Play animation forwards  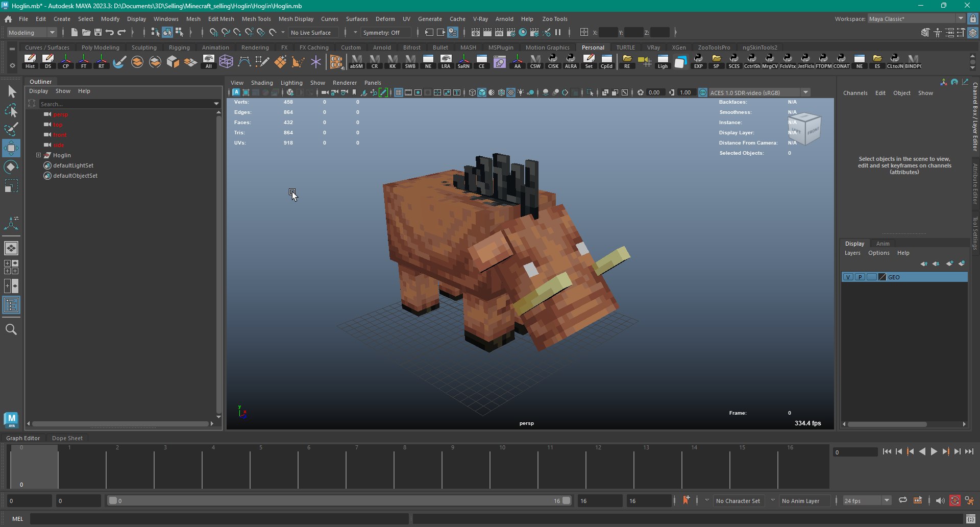point(934,451)
